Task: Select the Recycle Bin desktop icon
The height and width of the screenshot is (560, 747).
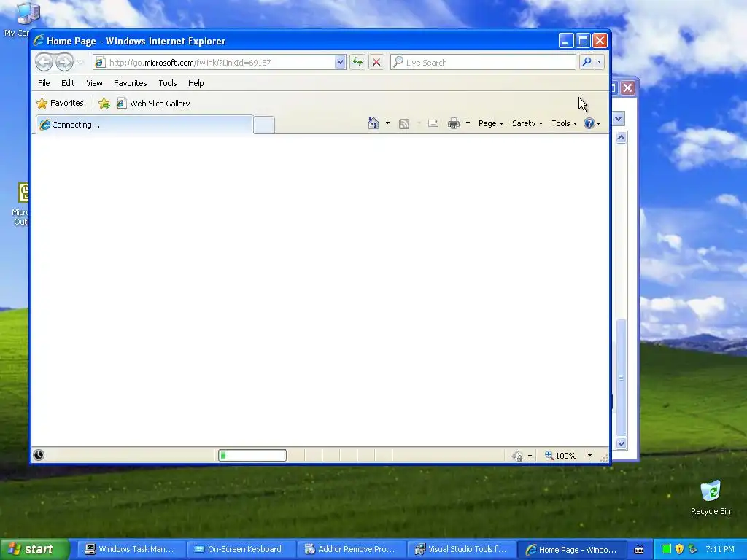Action: [x=711, y=497]
